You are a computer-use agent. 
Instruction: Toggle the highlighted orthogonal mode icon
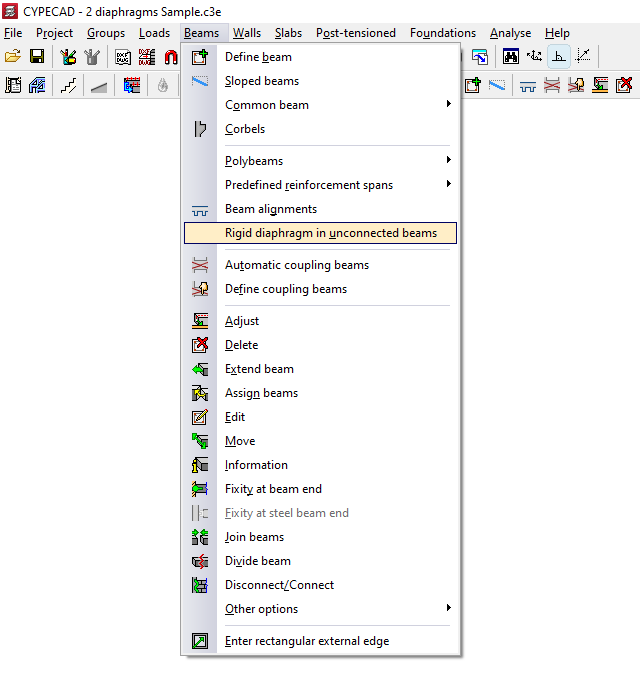pos(559,57)
